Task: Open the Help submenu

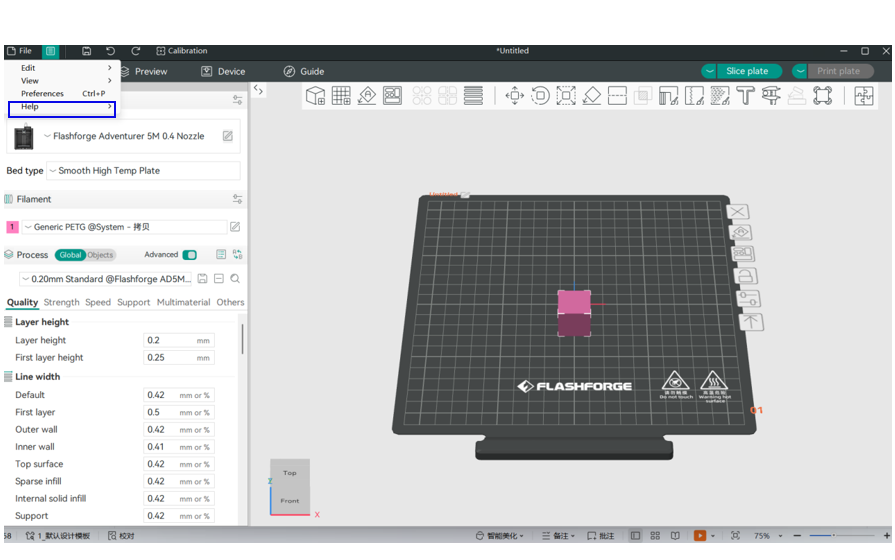Action: (62, 107)
